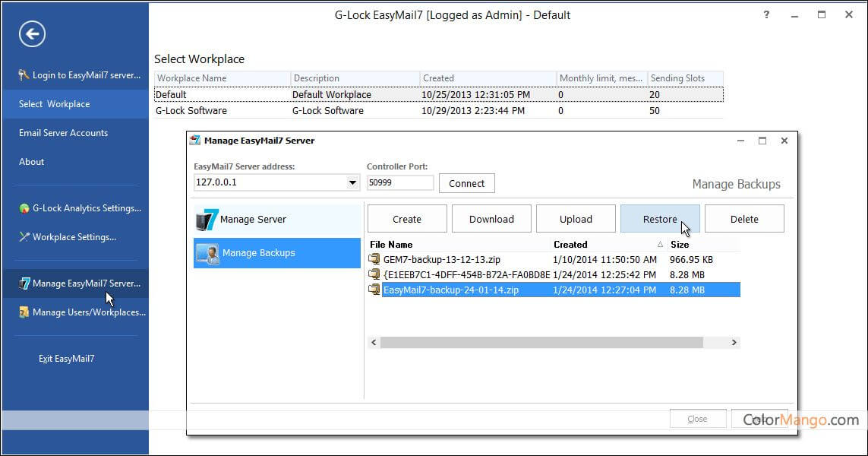Click the back arrow circle icon

coord(32,33)
